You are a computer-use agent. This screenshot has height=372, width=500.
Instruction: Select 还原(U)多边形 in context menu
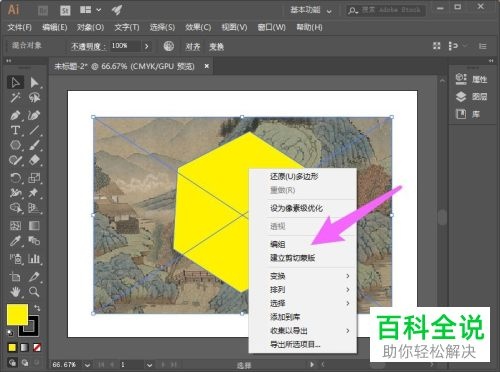point(294,176)
